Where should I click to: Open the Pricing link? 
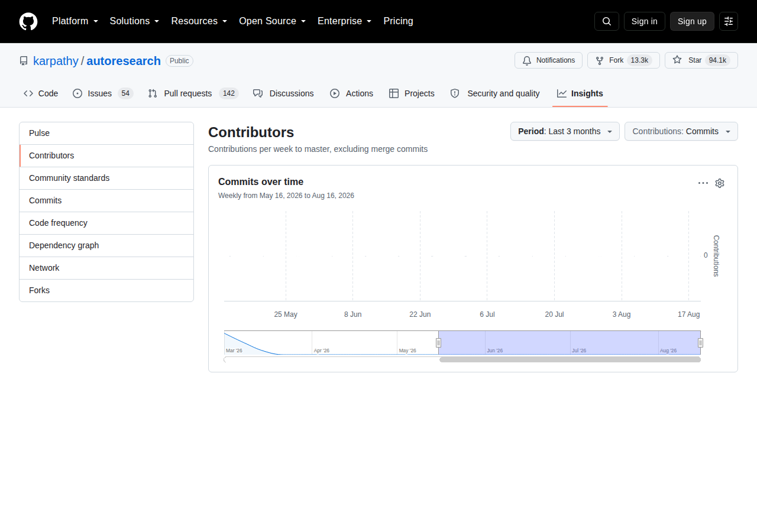[x=398, y=21]
